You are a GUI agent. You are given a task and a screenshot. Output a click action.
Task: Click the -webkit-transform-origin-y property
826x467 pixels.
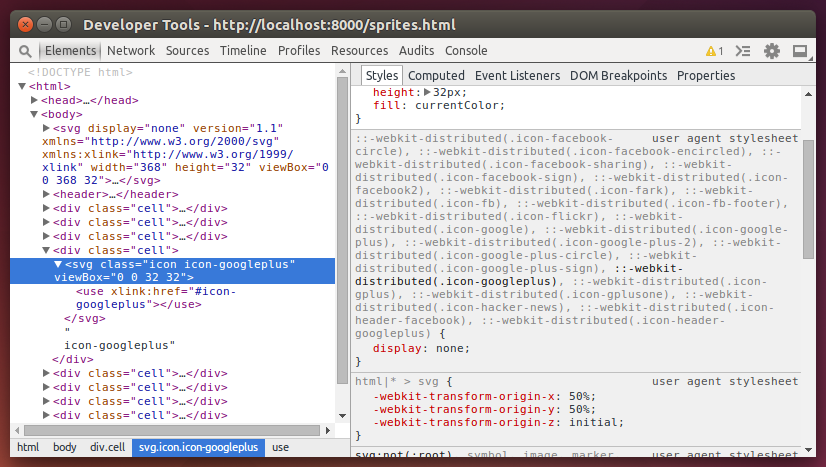pyautogui.click(x=464, y=409)
